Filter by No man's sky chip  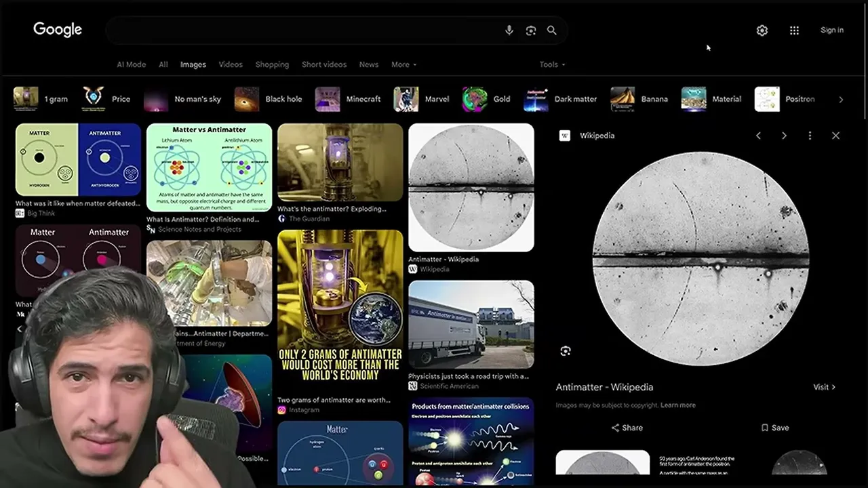coord(183,99)
